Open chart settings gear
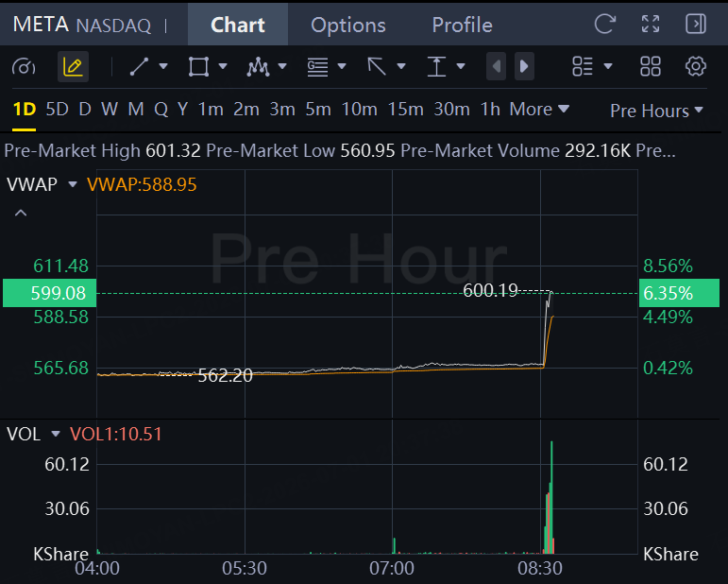This screenshot has width=728, height=584. pyautogui.click(x=696, y=66)
